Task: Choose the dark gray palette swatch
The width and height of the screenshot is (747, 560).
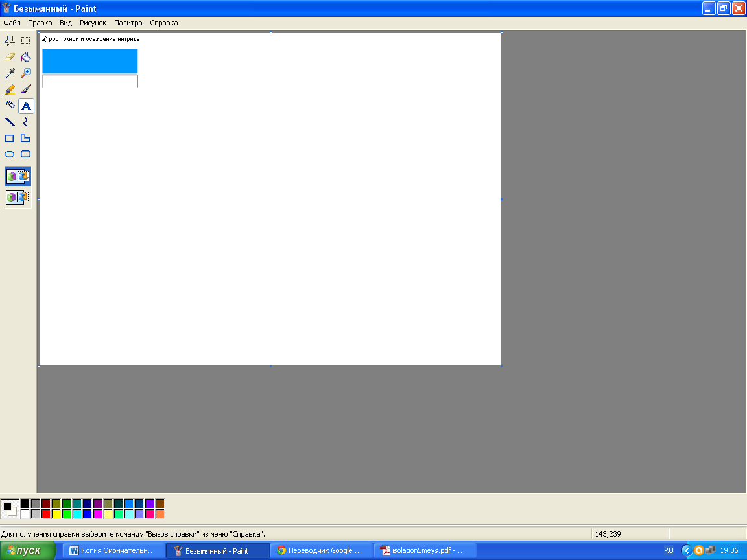Action: pos(35,504)
